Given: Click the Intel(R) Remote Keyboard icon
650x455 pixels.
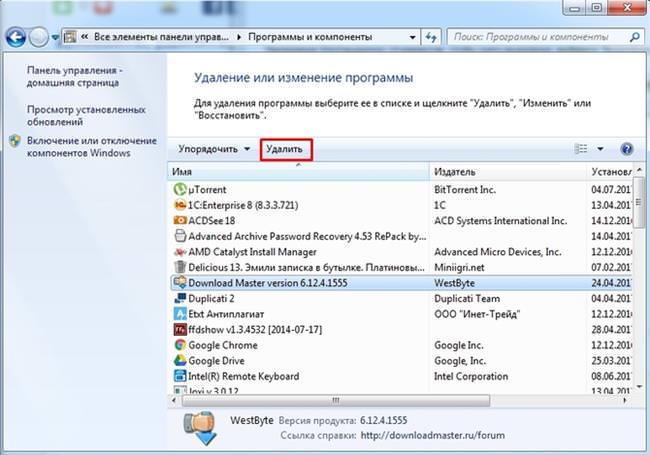Looking at the screenshot, I should 180,376.
